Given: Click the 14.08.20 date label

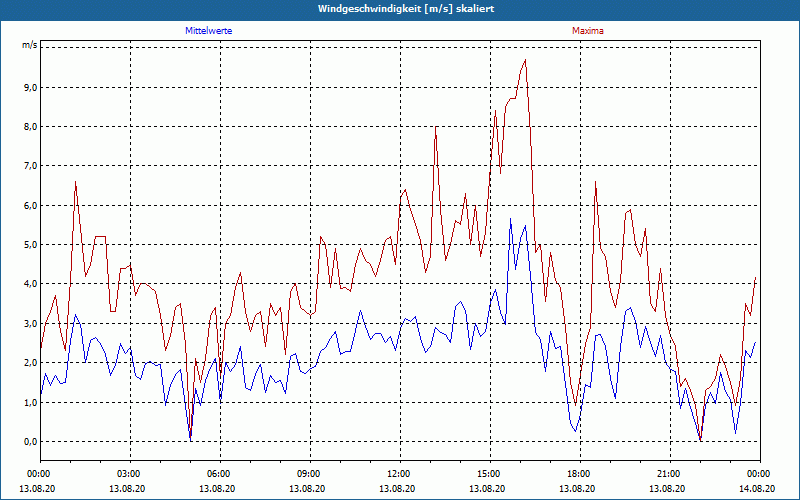Looking at the screenshot, I should pos(757,488).
